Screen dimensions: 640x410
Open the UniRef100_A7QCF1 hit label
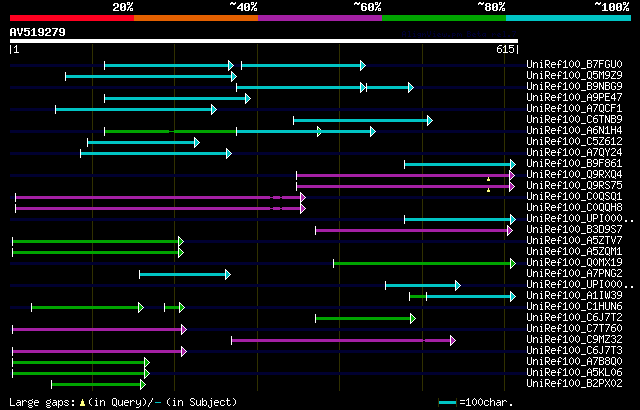coord(574,109)
